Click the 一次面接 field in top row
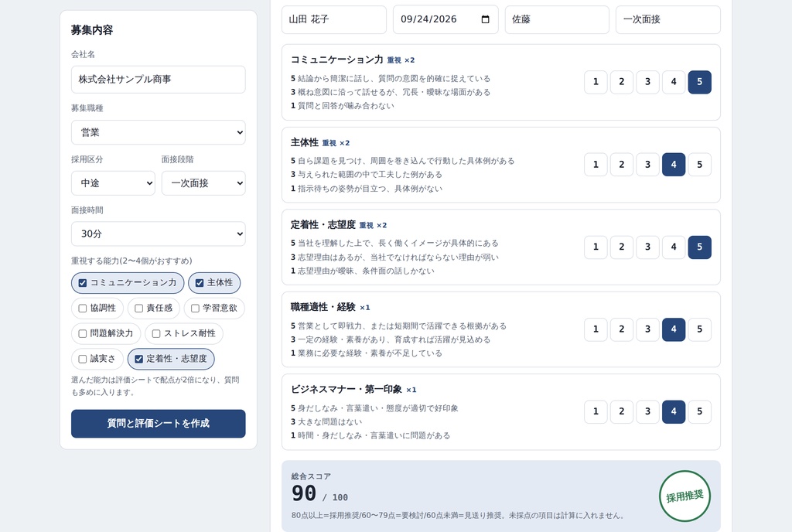The width and height of the screenshot is (792, 532). tap(668, 19)
